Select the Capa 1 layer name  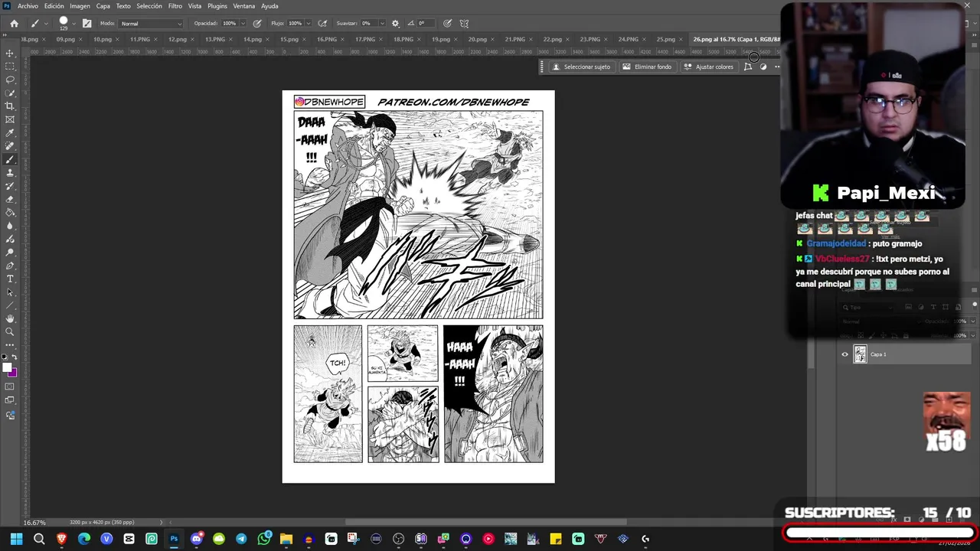pyautogui.click(x=878, y=354)
